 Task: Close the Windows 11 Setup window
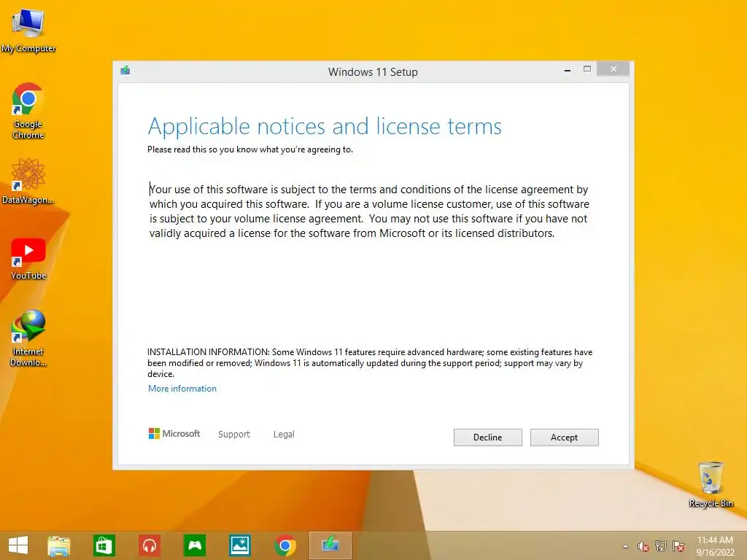tap(613, 69)
